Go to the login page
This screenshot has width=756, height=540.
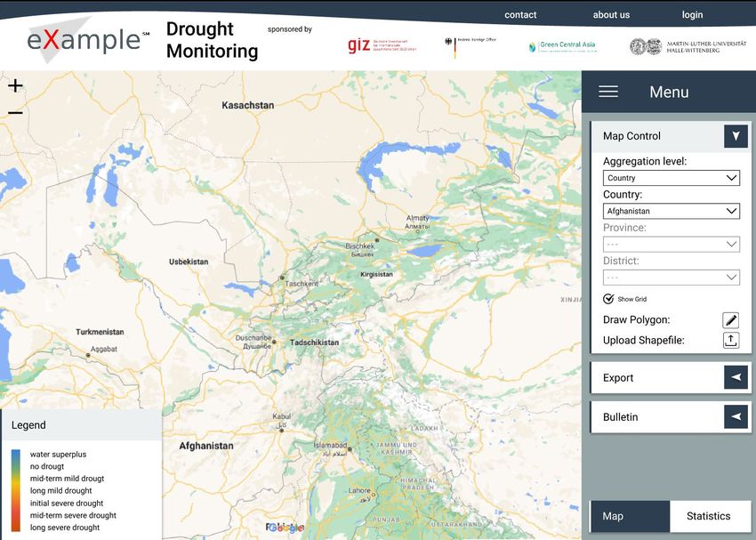pyautogui.click(x=692, y=15)
